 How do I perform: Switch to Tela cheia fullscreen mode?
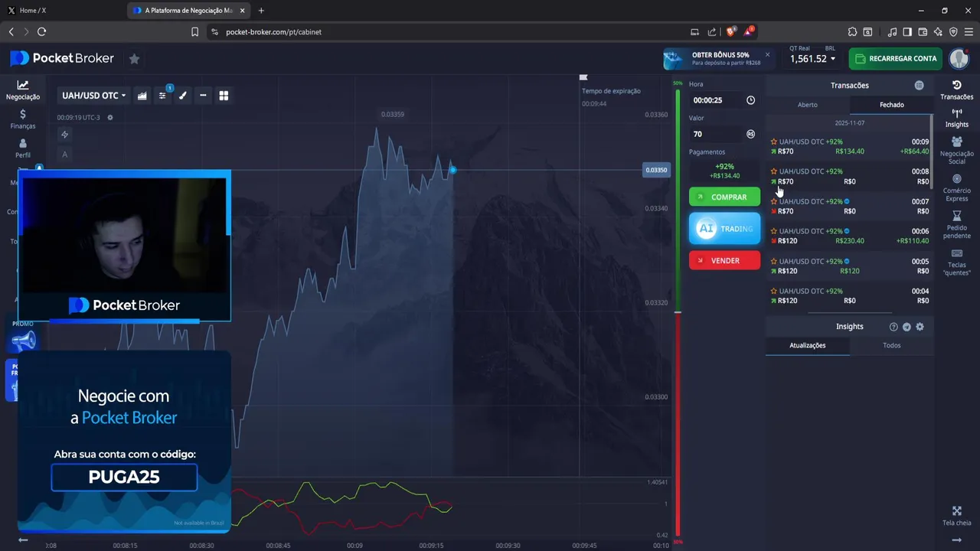click(957, 516)
